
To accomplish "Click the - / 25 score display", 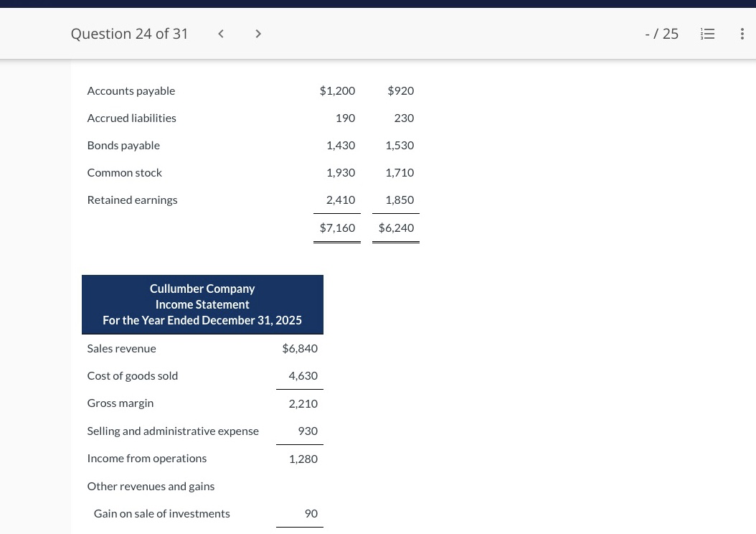I will 661,33.
